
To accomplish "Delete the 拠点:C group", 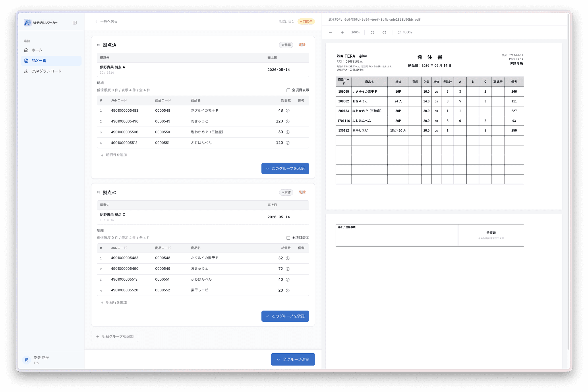I will pos(302,192).
